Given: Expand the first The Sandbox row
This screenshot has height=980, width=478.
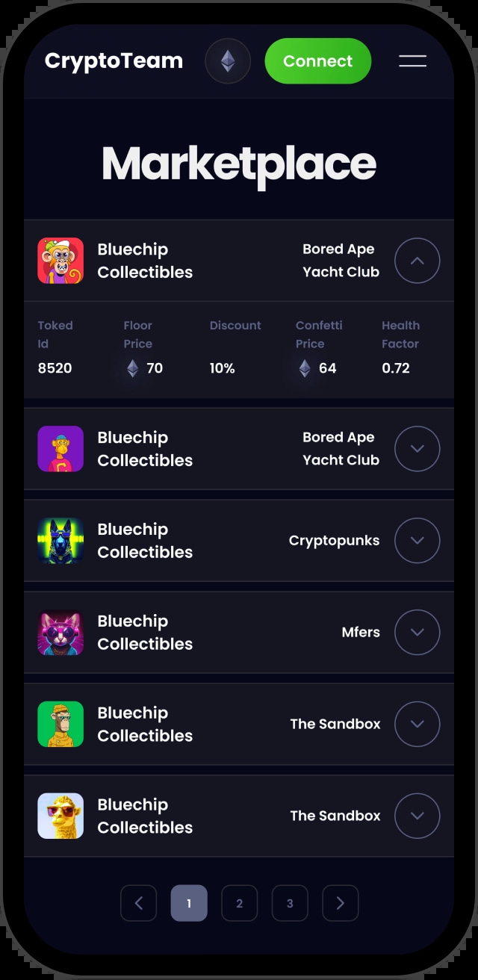Looking at the screenshot, I should [418, 725].
